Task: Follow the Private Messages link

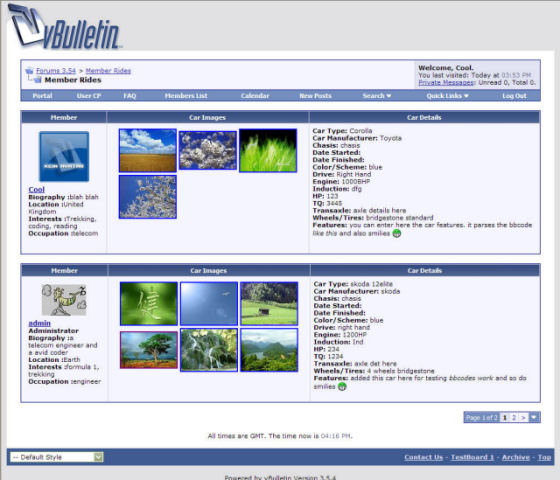Action: click(446, 82)
